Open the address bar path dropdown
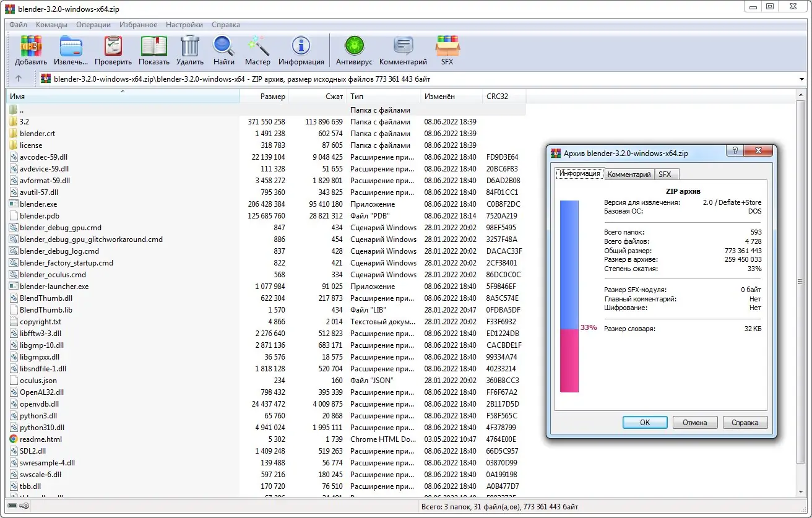Image resolution: width=812 pixels, height=518 pixels. (x=802, y=79)
